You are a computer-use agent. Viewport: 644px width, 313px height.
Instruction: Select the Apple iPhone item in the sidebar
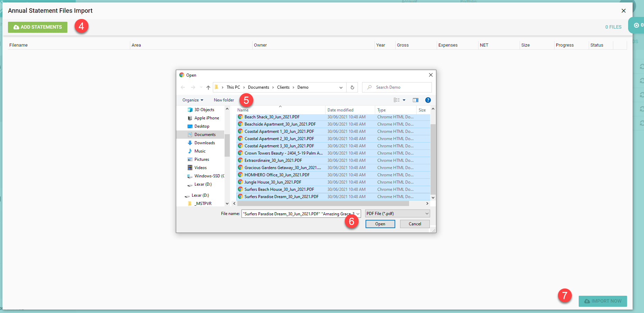point(206,118)
